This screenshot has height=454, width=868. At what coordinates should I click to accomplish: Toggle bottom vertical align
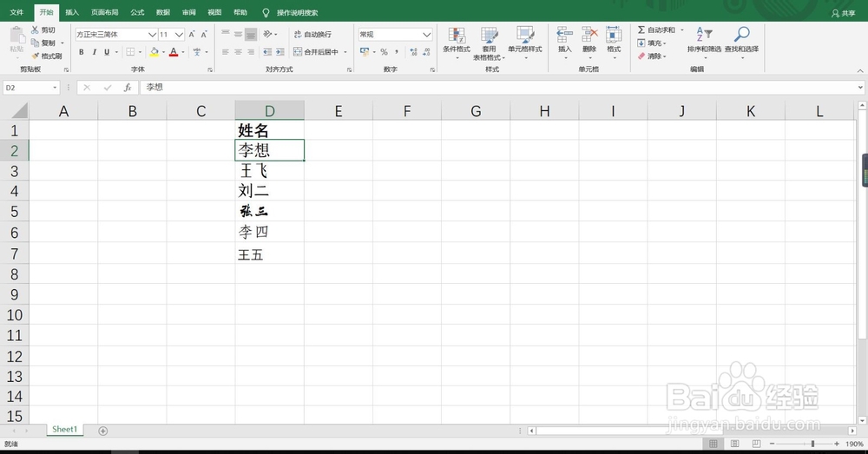pos(251,35)
